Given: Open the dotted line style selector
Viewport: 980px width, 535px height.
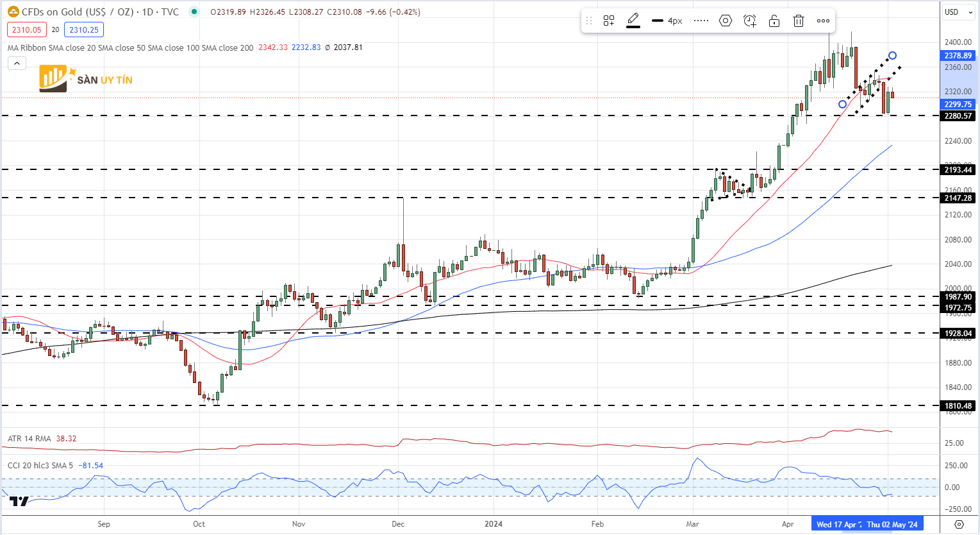Looking at the screenshot, I should coord(701,21).
